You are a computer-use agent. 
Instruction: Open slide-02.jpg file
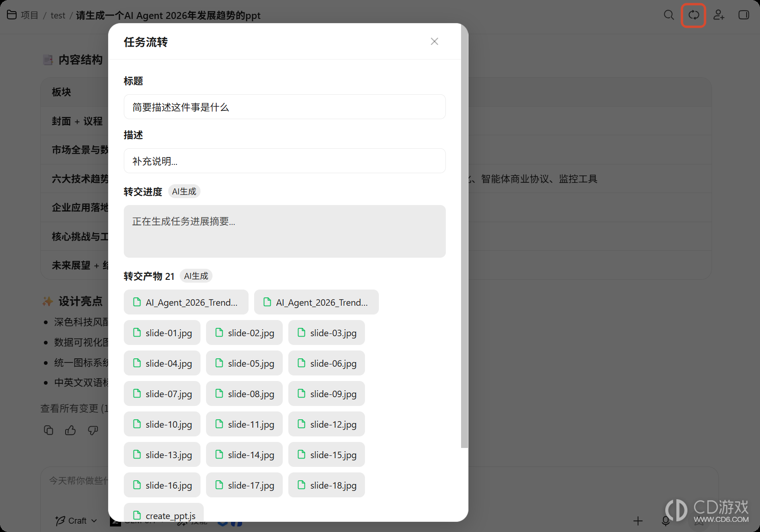(244, 333)
